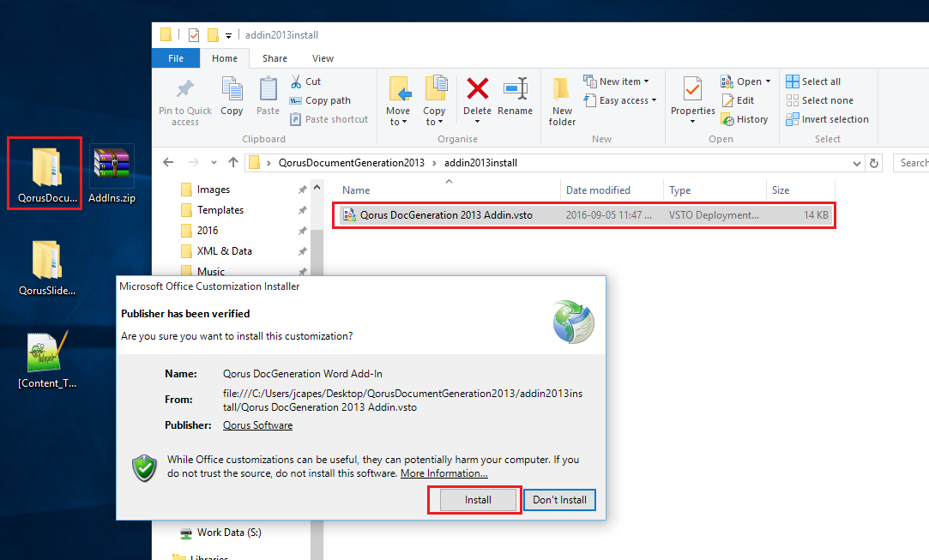The width and height of the screenshot is (929, 560).
Task: Click Paste shortcut in the ribbon
Action: [x=329, y=120]
